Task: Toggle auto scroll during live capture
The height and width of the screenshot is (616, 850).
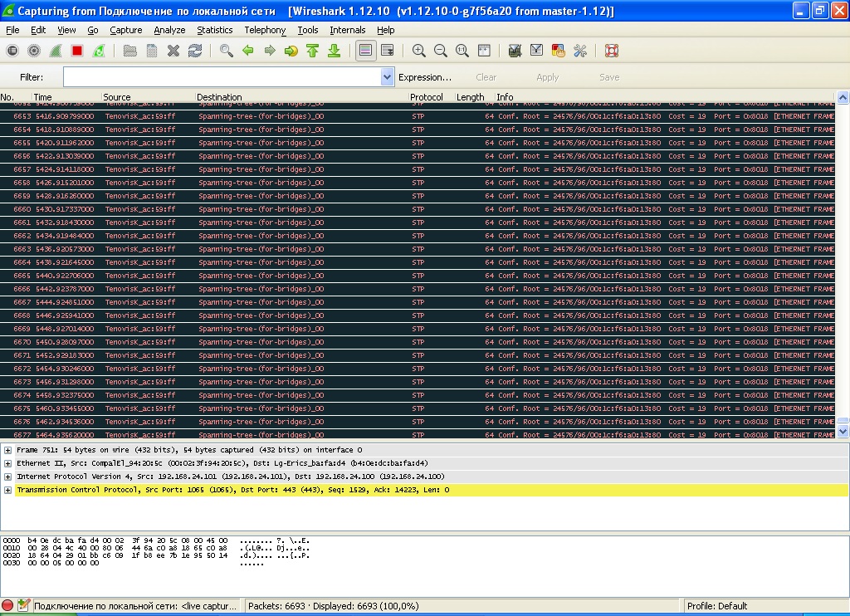Action: 387,51
